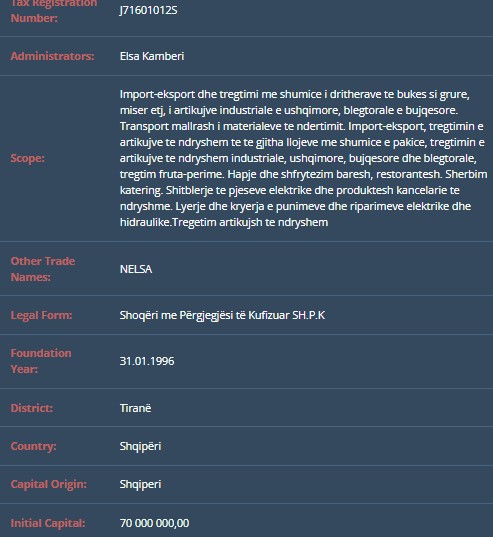Click the Other Trade Names label
Viewport: 493px width, 537px height.
[43, 269]
